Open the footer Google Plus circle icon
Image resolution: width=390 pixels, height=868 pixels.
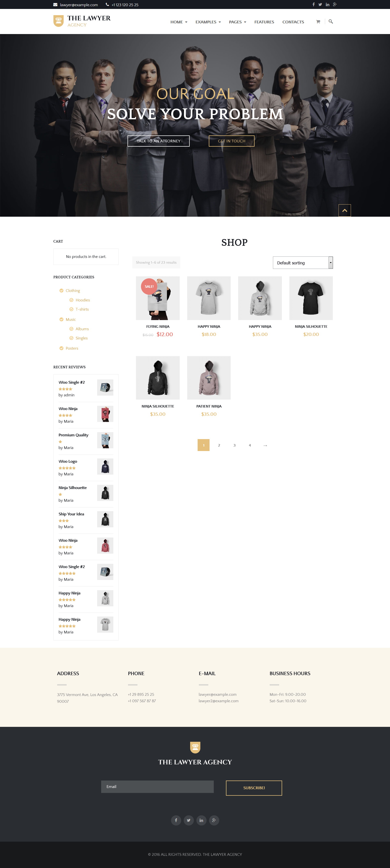click(x=214, y=820)
